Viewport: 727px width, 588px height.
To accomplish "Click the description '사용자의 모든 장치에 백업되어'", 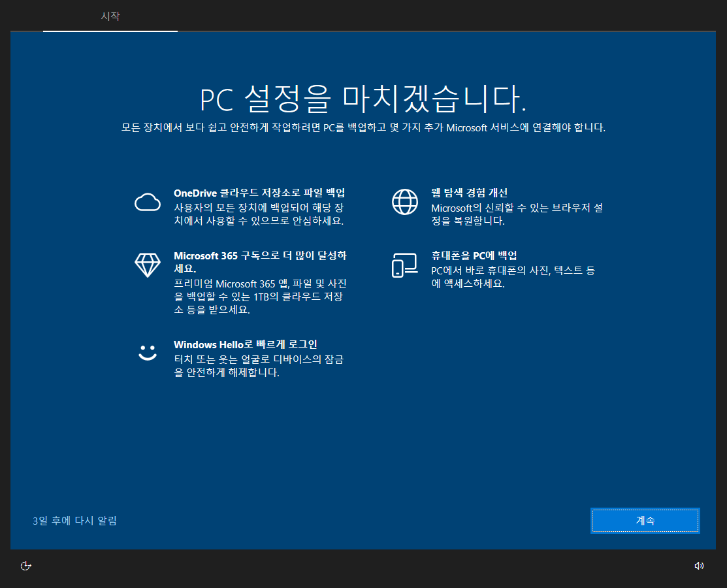I will tap(259, 214).
